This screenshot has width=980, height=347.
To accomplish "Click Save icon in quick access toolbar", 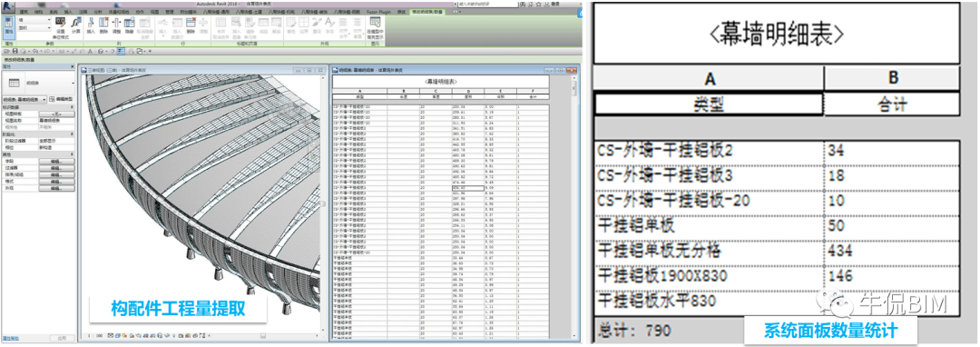I will [x=15, y=51].
